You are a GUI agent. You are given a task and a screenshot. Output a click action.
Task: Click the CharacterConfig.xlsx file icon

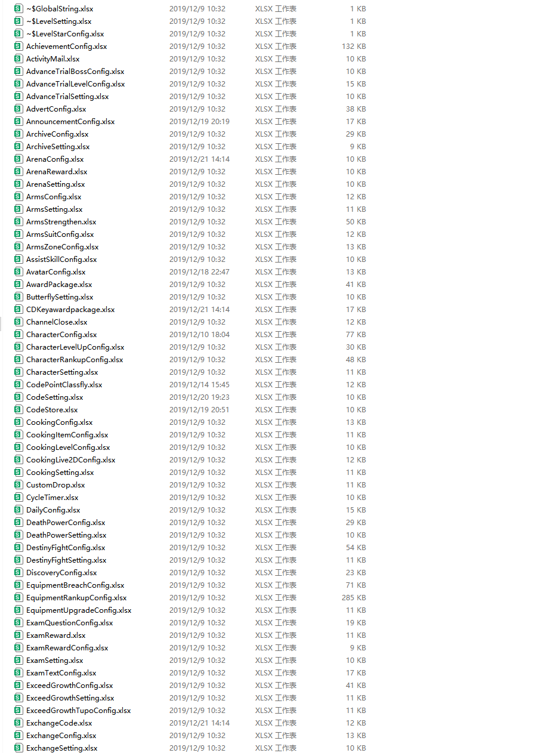pos(18,335)
